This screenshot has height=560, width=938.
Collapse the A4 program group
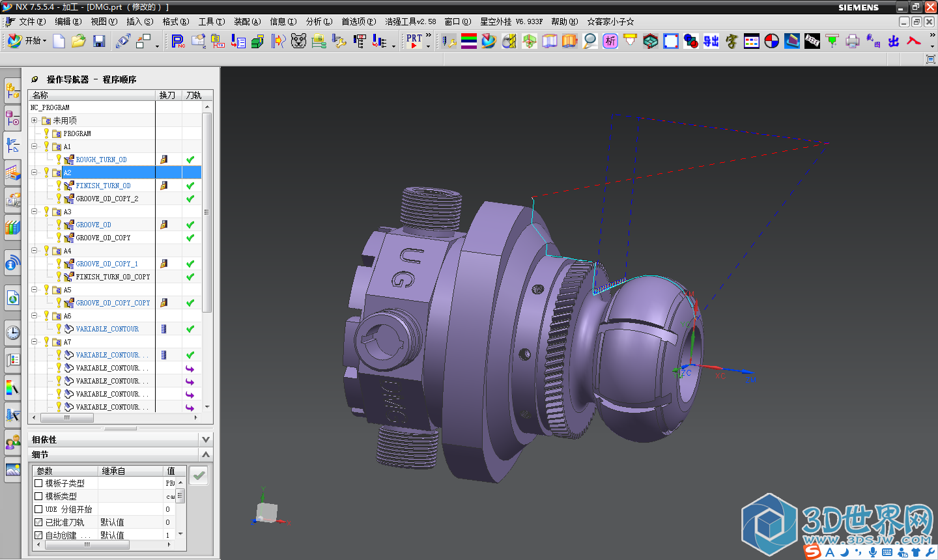pyautogui.click(x=35, y=251)
